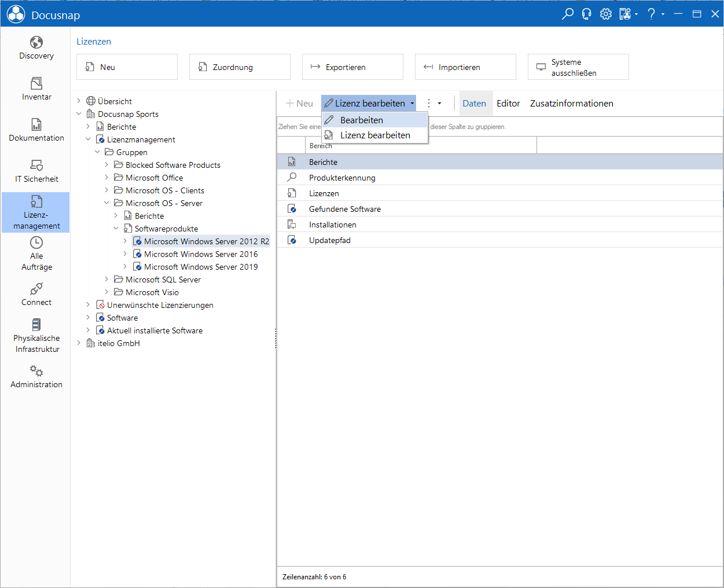Click the Exportieren button
724x588 pixels.
352,67
